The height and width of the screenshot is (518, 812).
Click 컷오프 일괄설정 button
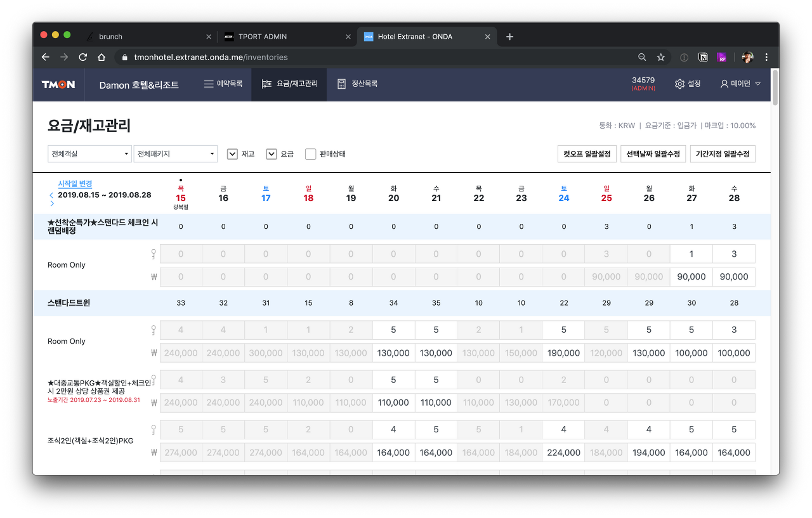click(x=587, y=154)
